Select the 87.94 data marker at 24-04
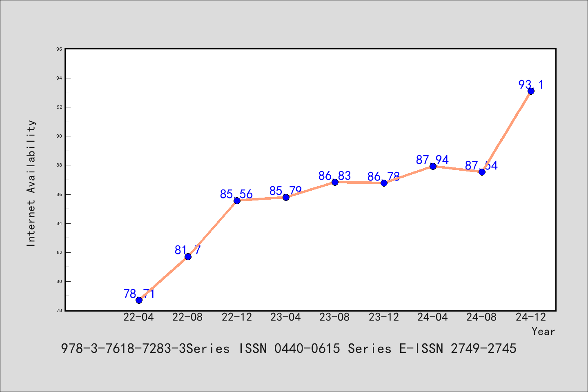 pyautogui.click(x=433, y=166)
